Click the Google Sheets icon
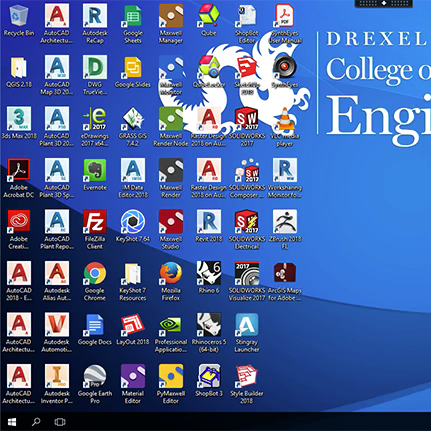 point(133,16)
